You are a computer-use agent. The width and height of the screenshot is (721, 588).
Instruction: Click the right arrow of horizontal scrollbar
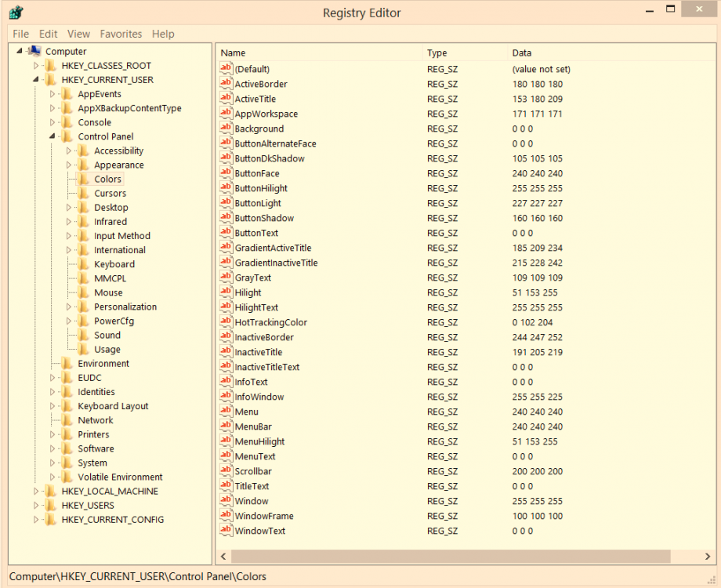coord(708,557)
